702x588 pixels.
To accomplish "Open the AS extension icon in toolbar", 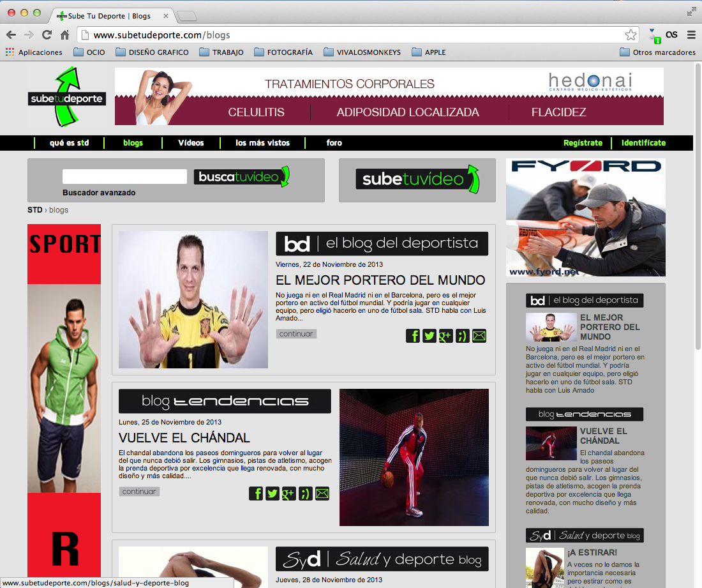I will click(671, 34).
